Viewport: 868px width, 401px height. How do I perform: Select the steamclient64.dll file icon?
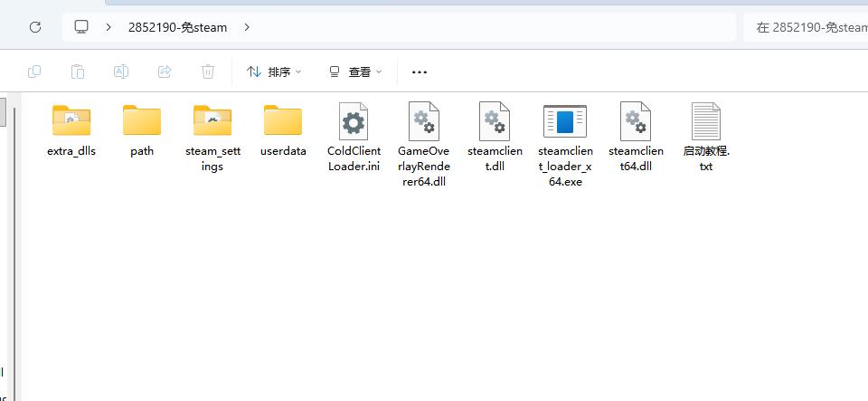click(x=636, y=121)
